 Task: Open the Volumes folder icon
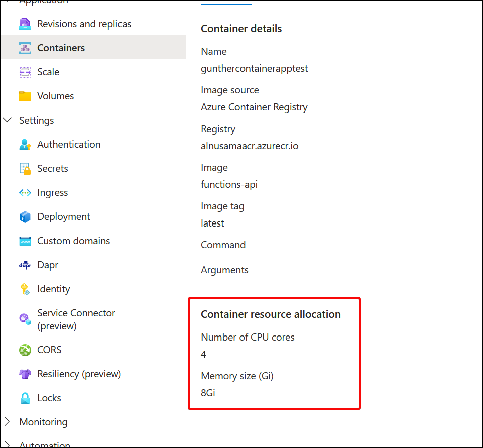25,95
